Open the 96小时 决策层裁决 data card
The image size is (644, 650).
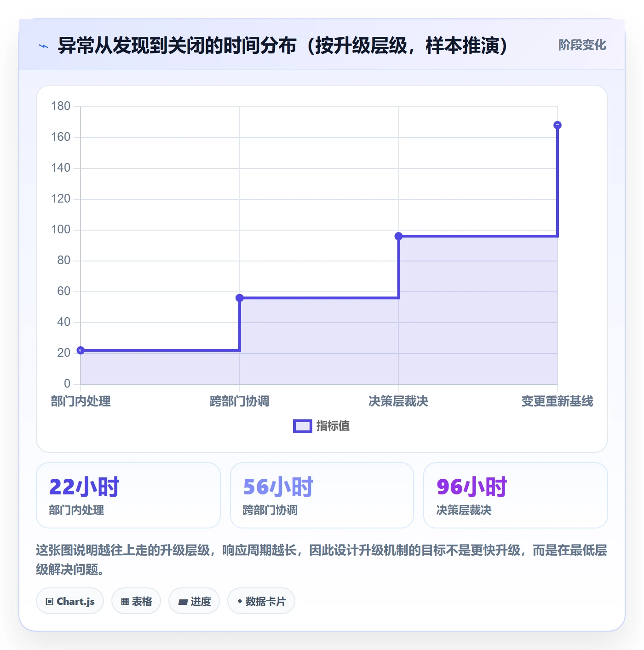(x=516, y=495)
